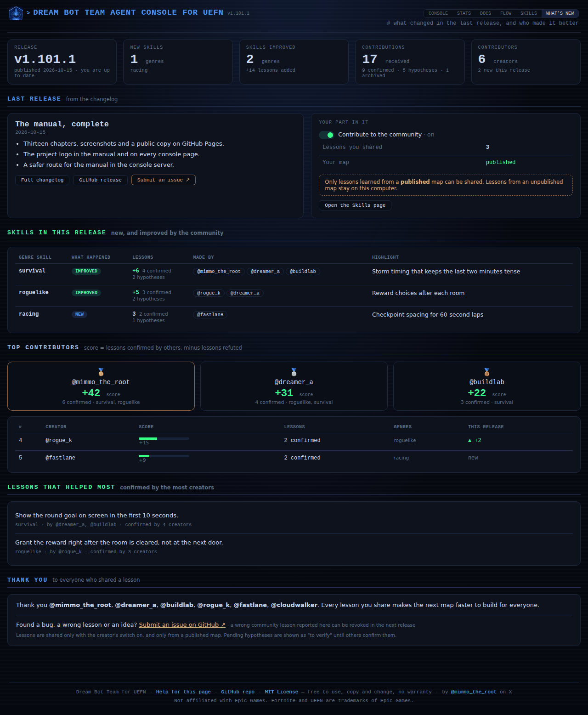Select the @mimmo_the_root top contributor card
The height and width of the screenshot is (715, 588).
101,386
